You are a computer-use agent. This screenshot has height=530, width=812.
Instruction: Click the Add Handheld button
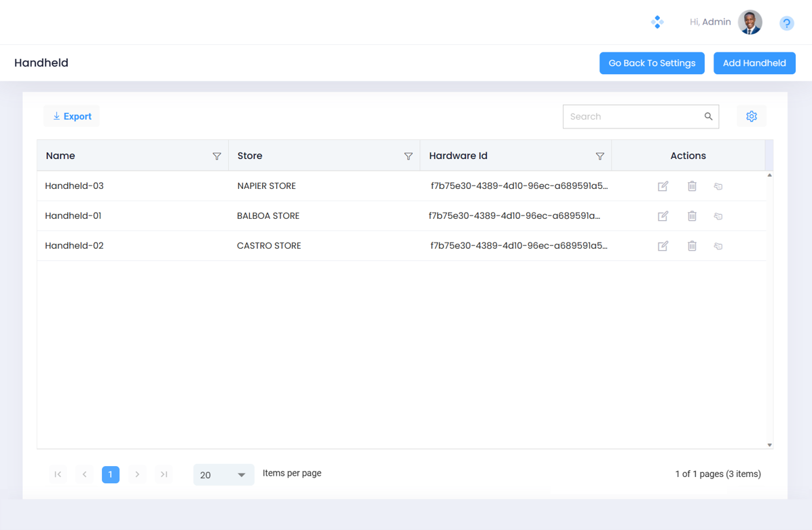tap(754, 63)
